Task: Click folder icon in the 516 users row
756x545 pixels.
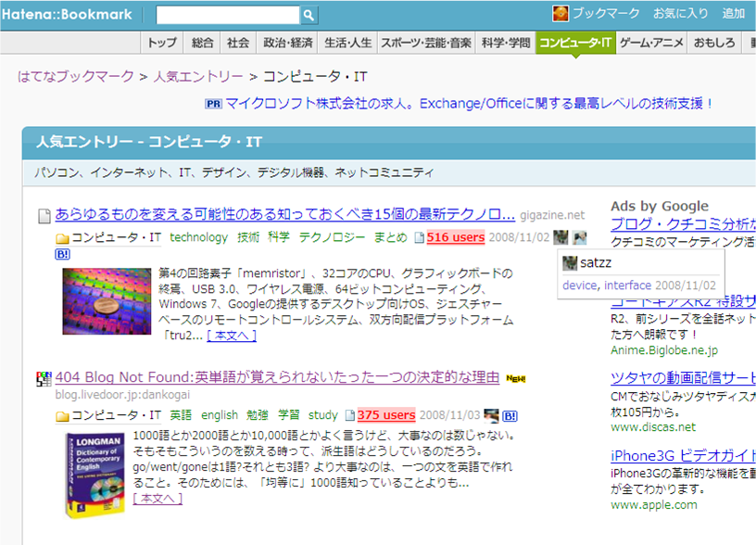Action: click(63, 238)
